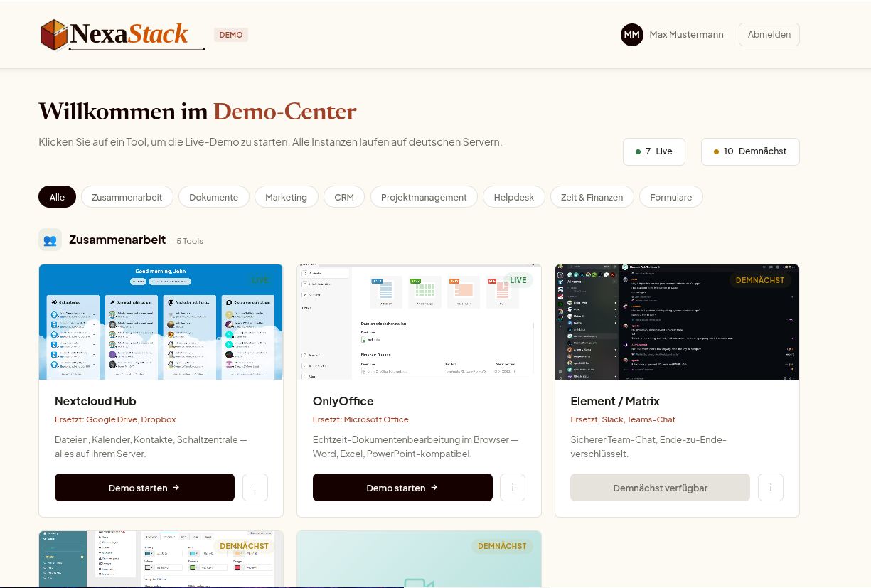Switch to the Dokumente category
871x588 pixels.
coord(213,196)
